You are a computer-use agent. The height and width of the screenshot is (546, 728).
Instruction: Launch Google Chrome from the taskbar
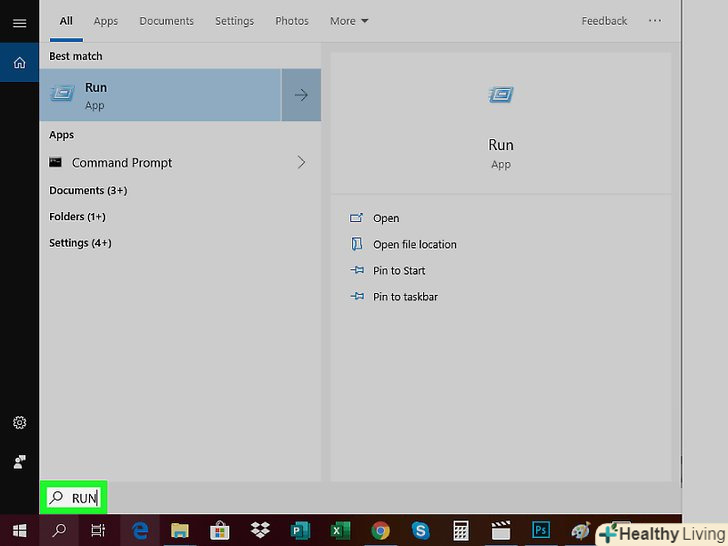[x=380, y=530]
